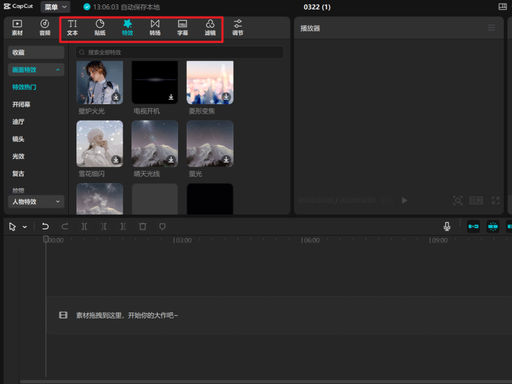Click the drop-media-here track placeholder

279,315
